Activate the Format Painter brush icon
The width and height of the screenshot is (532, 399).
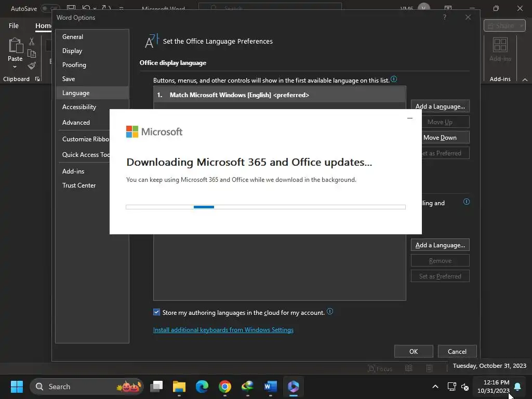[32, 65]
